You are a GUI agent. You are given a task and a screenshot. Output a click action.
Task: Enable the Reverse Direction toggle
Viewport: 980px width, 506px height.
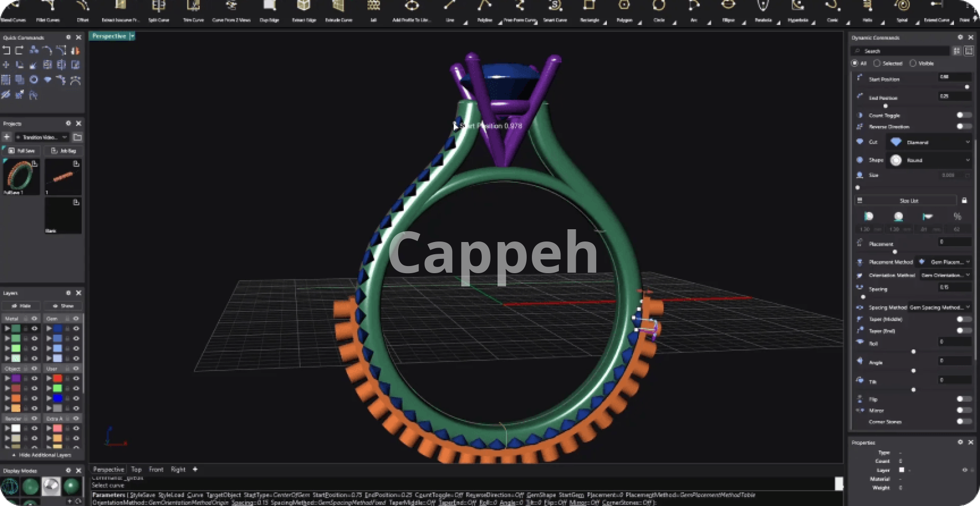tap(963, 127)
